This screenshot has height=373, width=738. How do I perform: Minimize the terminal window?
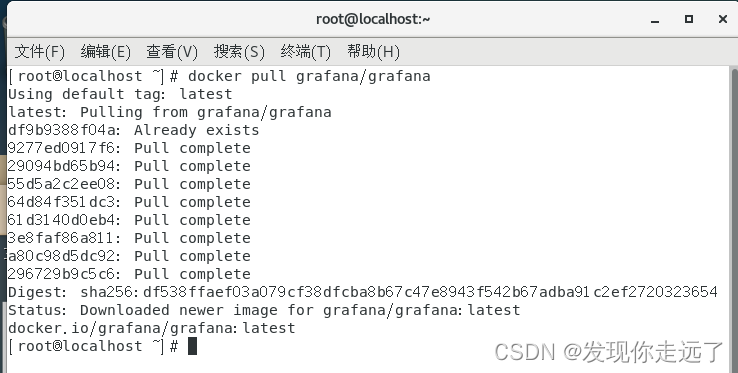(x=655, y=20)
